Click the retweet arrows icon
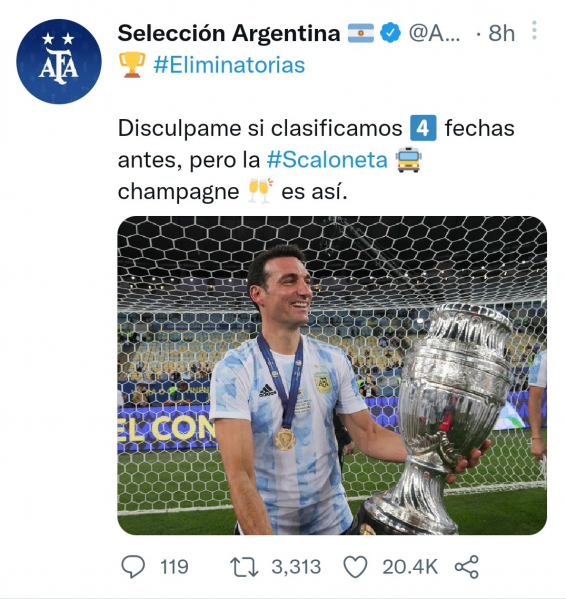Image resolution: width=566 pixels, height=600 pixels. (x=244, y=567)
